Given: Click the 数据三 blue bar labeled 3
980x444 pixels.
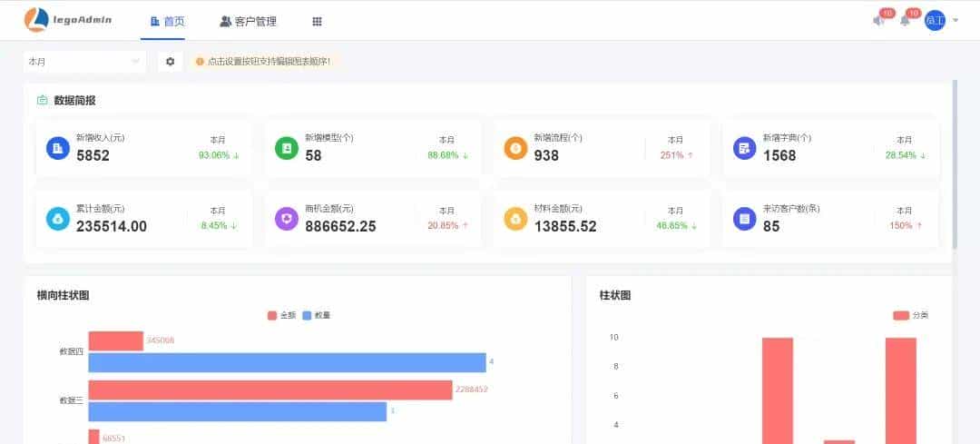Looking at the screenshot, I should point(238,411).
